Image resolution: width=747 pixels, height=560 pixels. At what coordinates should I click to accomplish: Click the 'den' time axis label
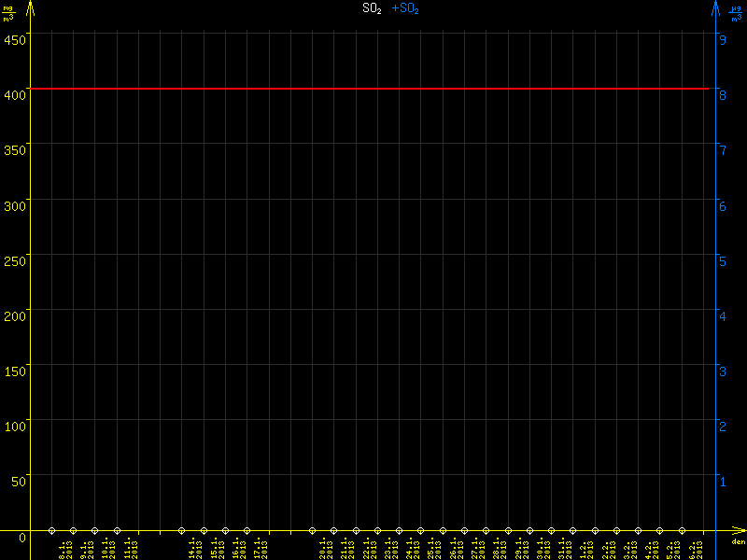(737, 542)
